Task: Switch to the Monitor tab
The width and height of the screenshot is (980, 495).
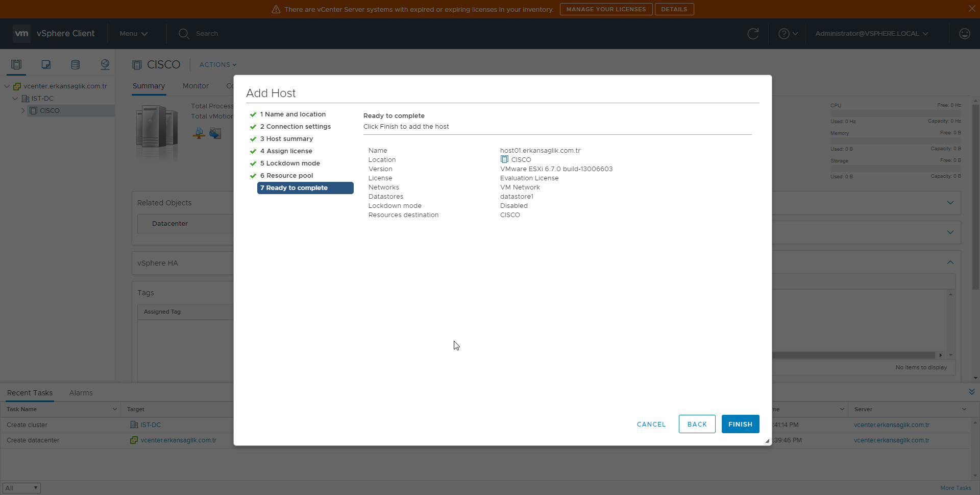Action: pyautogui.click(x=195, y=86)
